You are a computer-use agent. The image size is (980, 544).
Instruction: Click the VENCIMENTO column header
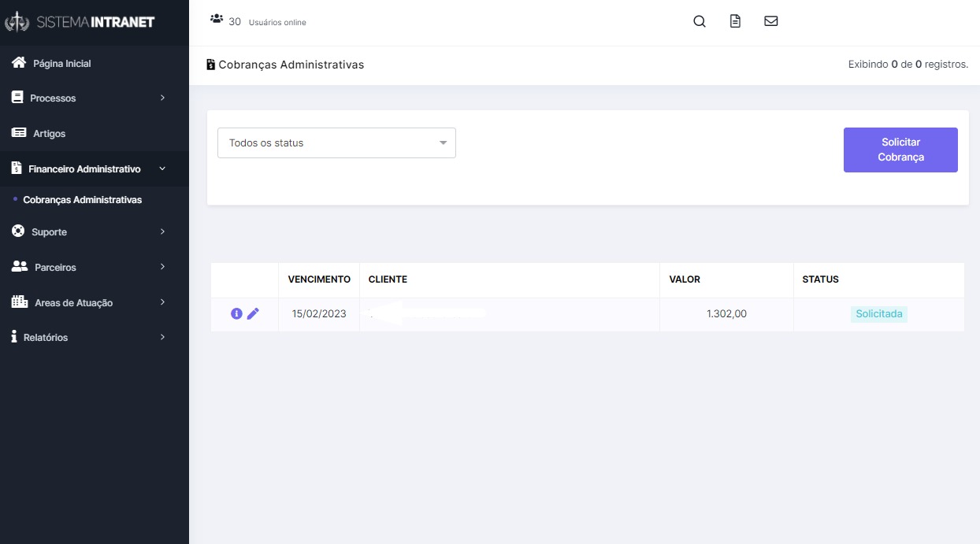pyautogui.click(x=318, y=279)
